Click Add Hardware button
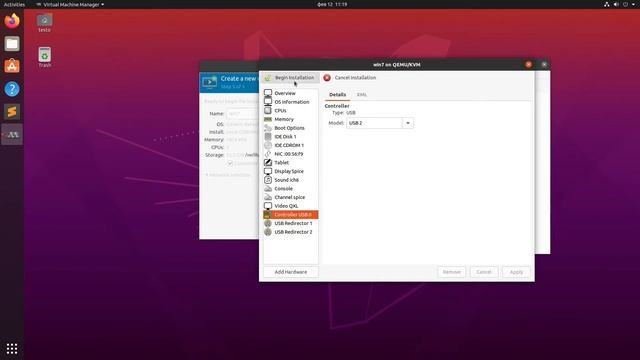The height and width of the screenshot is (360, 640). click(x=291, y=272)
